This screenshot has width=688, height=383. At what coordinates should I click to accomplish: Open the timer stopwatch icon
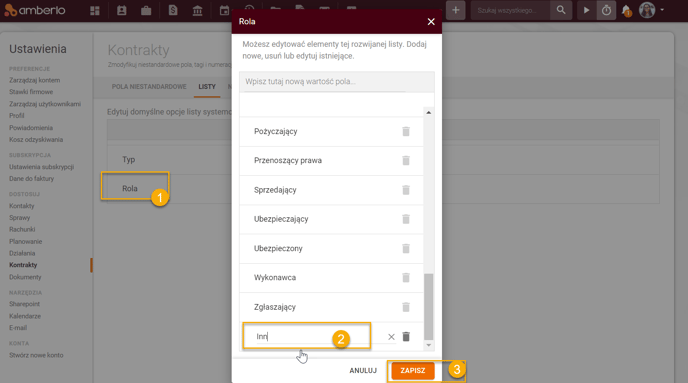[x=606, y=10]
